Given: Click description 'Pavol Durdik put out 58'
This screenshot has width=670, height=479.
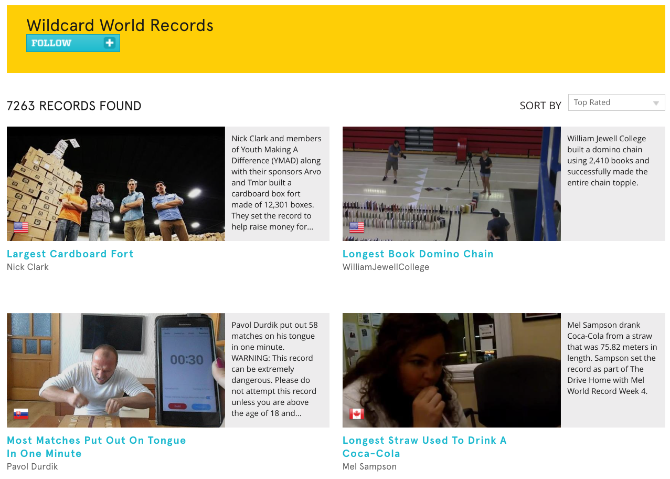Looking at the screenshot, I should [274, 369].
